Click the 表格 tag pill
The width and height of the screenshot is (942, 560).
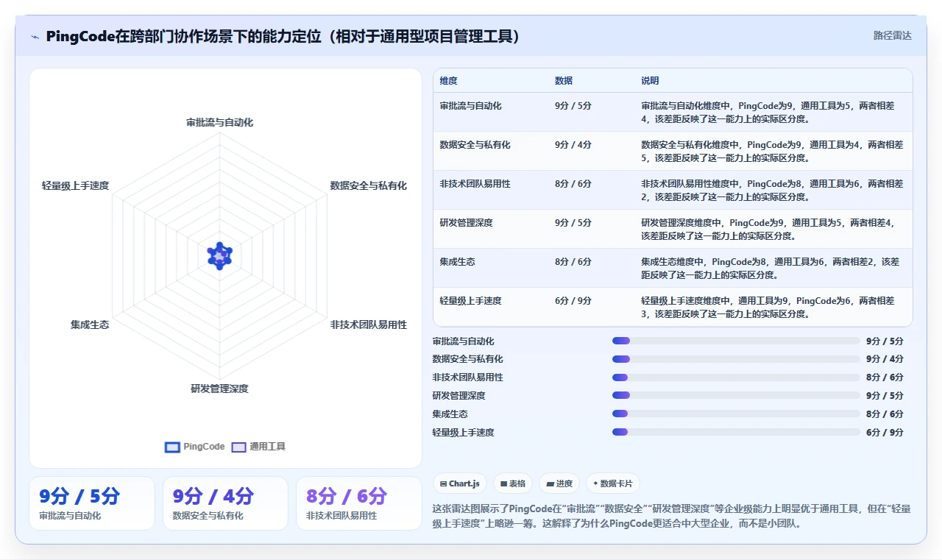pyautogui.click(x=513, y=483)
